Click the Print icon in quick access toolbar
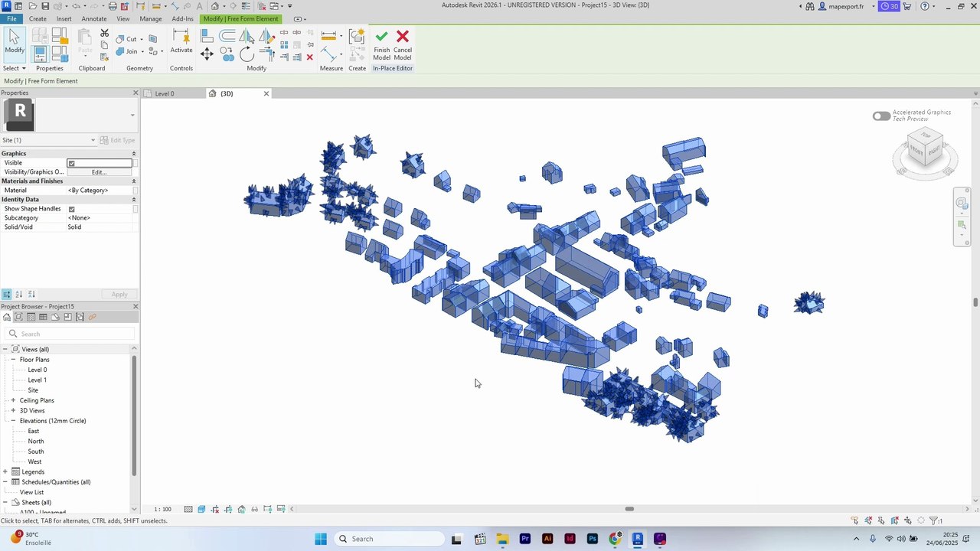Image resolution: width=980 pixels, height=551 pixels. coord(113,6)
